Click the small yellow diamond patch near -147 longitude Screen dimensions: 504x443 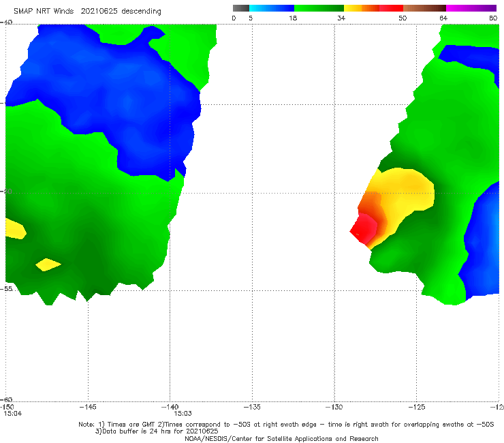48,264
